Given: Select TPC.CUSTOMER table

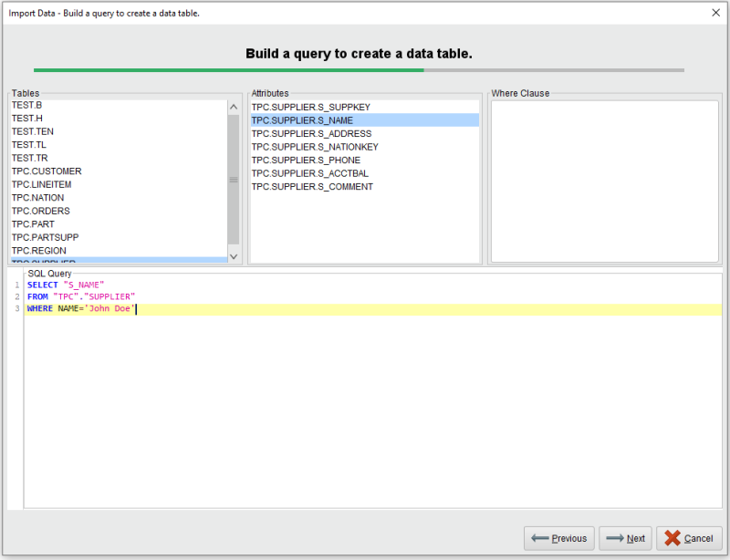Looking at the screenshot, I should 120,171.
